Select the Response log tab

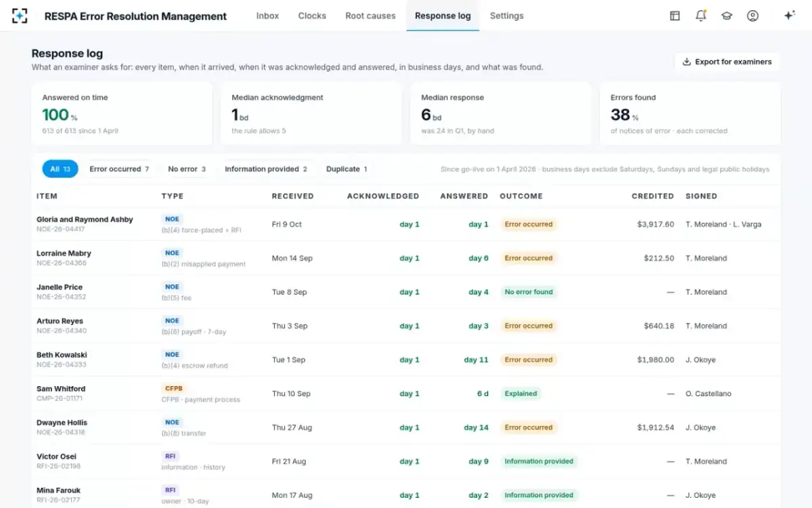pyautogui.click(x=443, y=16)
